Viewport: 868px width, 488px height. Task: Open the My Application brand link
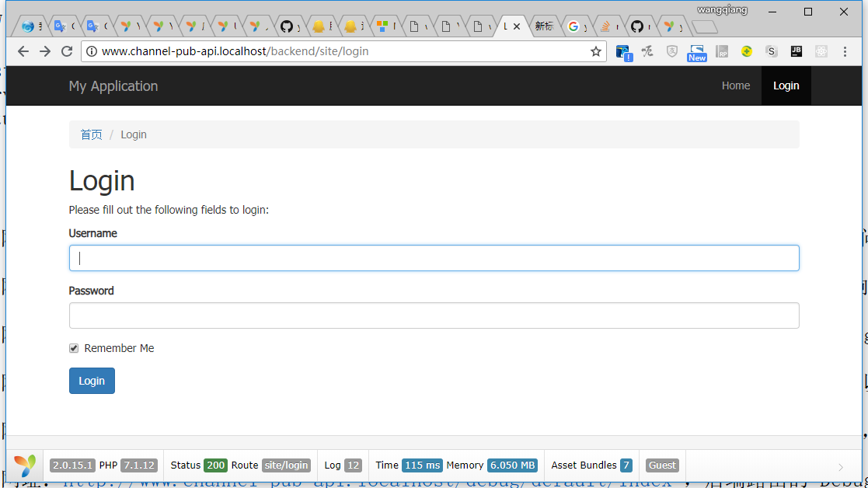pyautogui.click(x=113, y=85)
